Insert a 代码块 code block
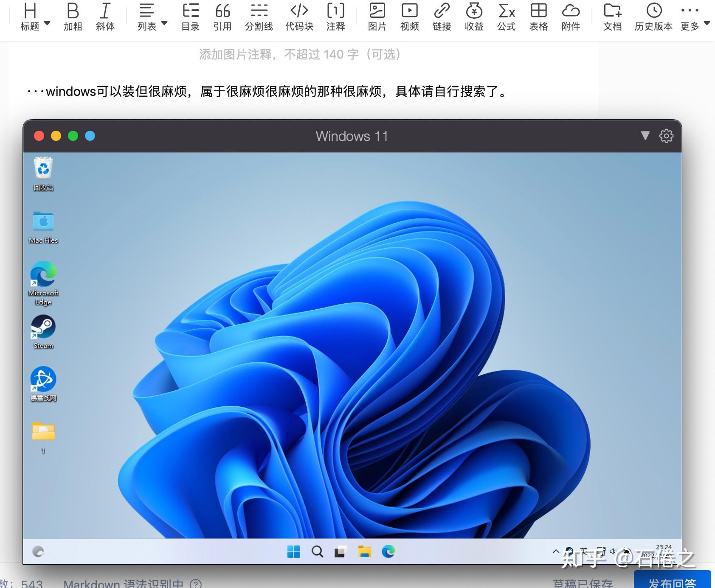 (299, 17)
